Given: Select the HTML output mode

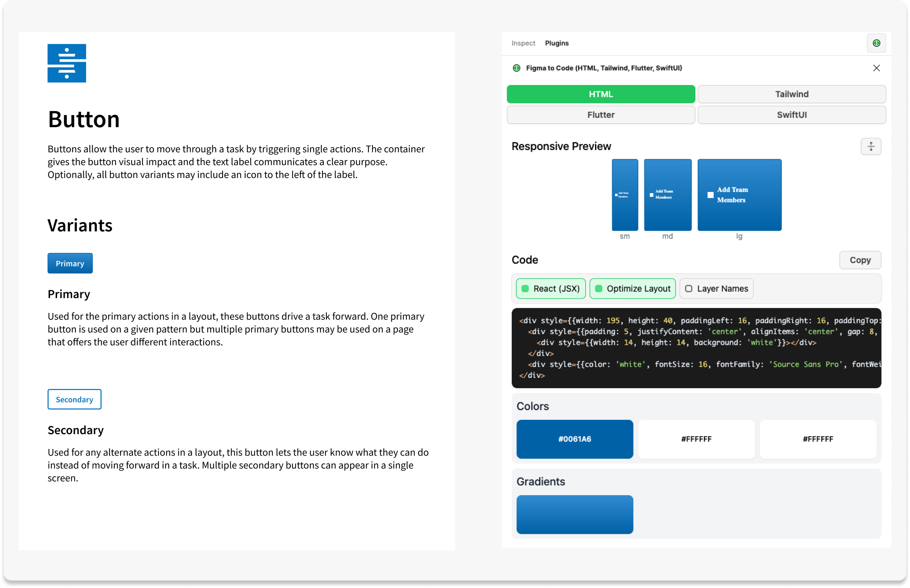Looking at the screenshot, I should [x=600, y=94].
